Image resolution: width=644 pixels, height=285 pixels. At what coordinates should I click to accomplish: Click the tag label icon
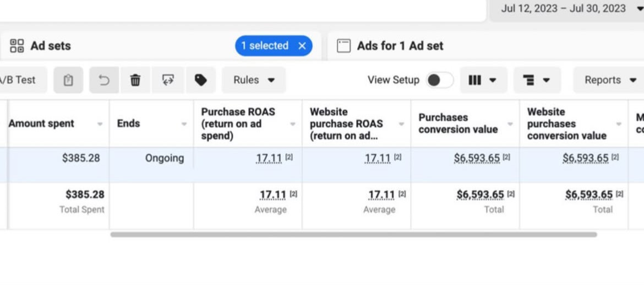pyautogui.click(x=201, y=80)
